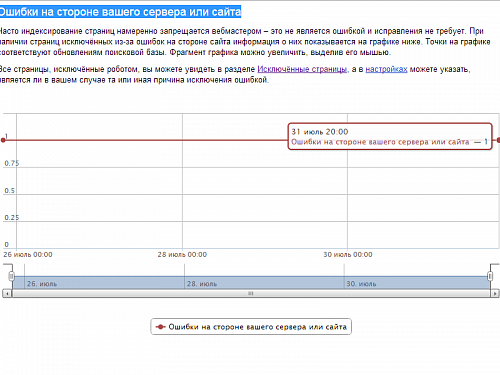
Task: Click the 28 июль 00:00 axis label
Action: 182,255
